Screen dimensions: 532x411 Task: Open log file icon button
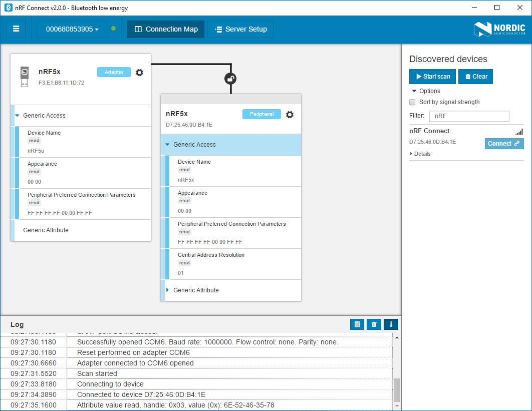click(357, 324)
